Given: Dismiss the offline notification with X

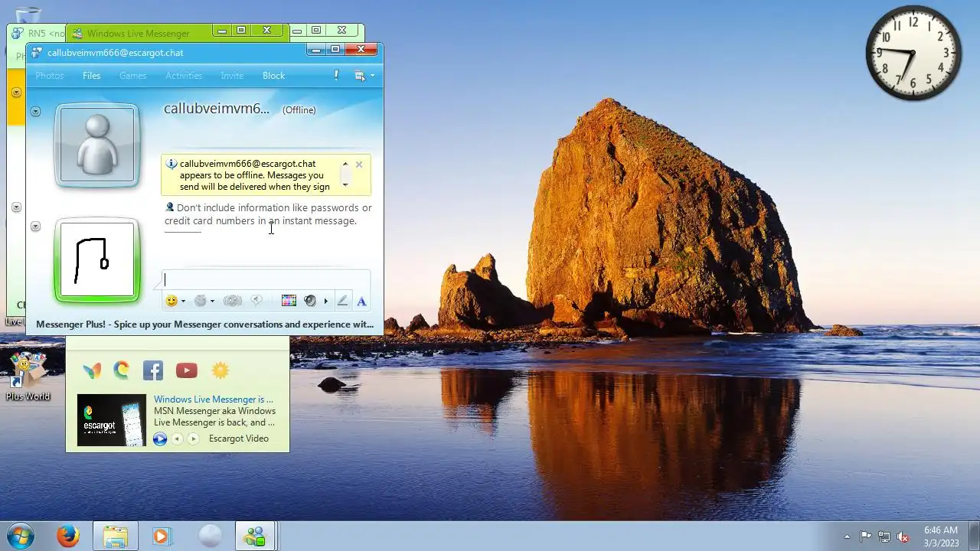Looking at the screenshot, I should point(359,165).
